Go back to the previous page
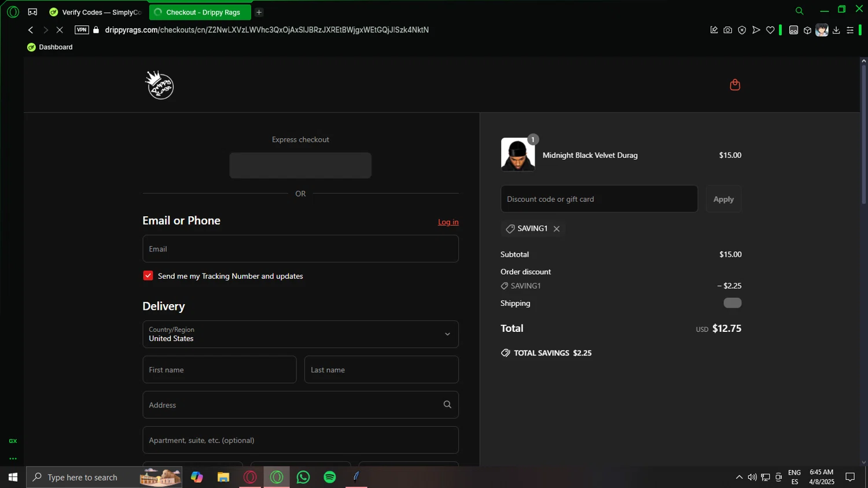The height and width of the screenshot is (488, 868). coord(31,30)
